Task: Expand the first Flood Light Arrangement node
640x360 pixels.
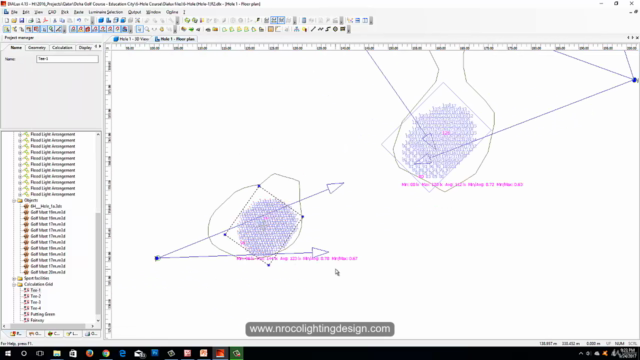Action: tap(20, 134)
